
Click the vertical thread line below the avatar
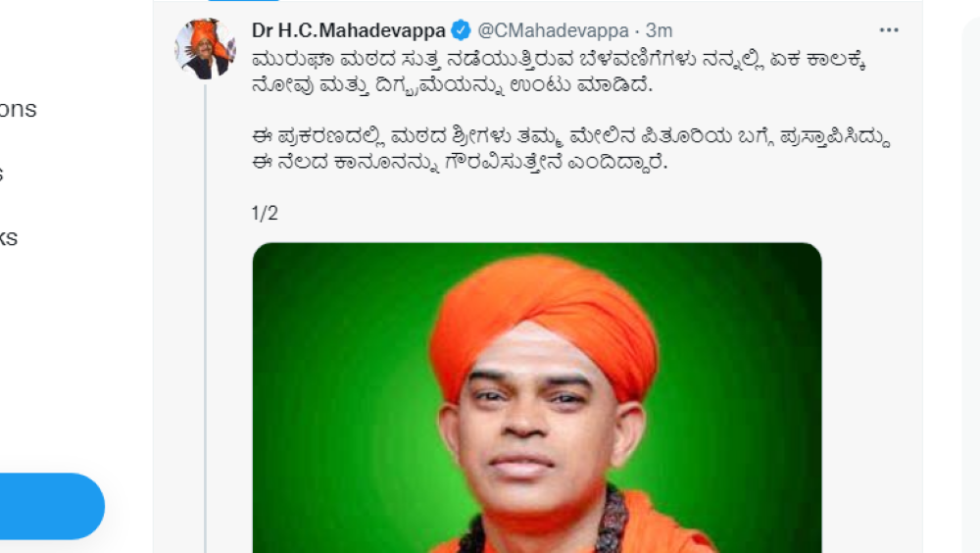pyautogui.click(x=205, y=319)
